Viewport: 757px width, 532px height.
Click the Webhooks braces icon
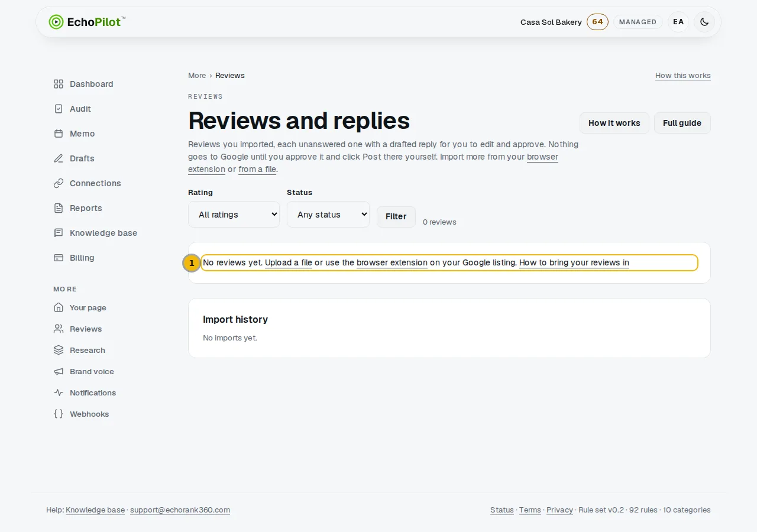59,414
